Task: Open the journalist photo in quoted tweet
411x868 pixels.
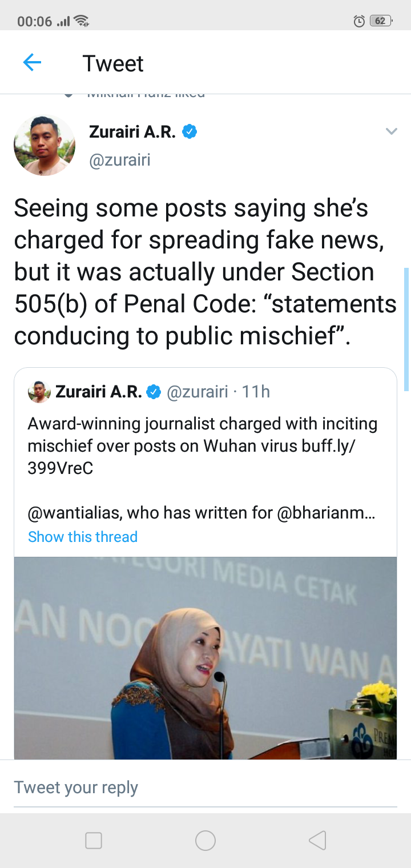Action: (x=205, y=657)
